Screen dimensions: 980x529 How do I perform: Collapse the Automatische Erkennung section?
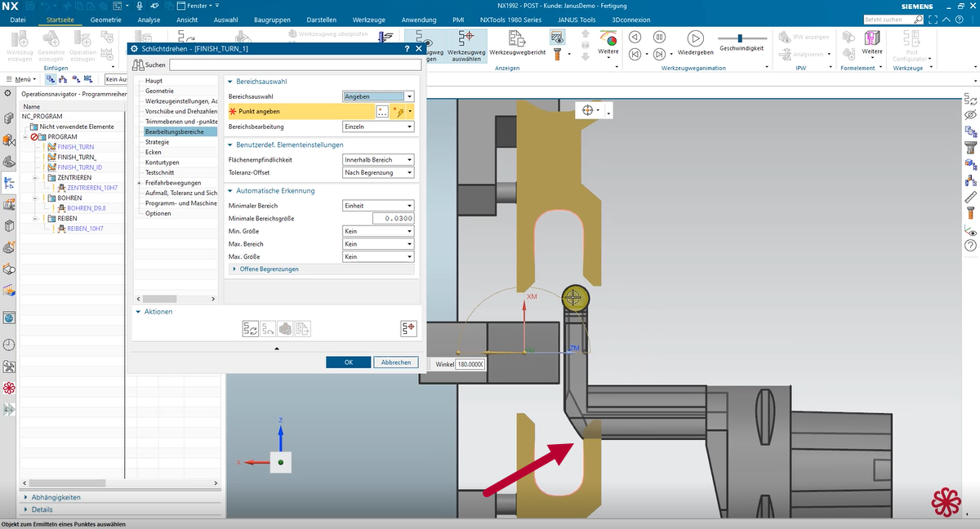click(x=230, y=191)
